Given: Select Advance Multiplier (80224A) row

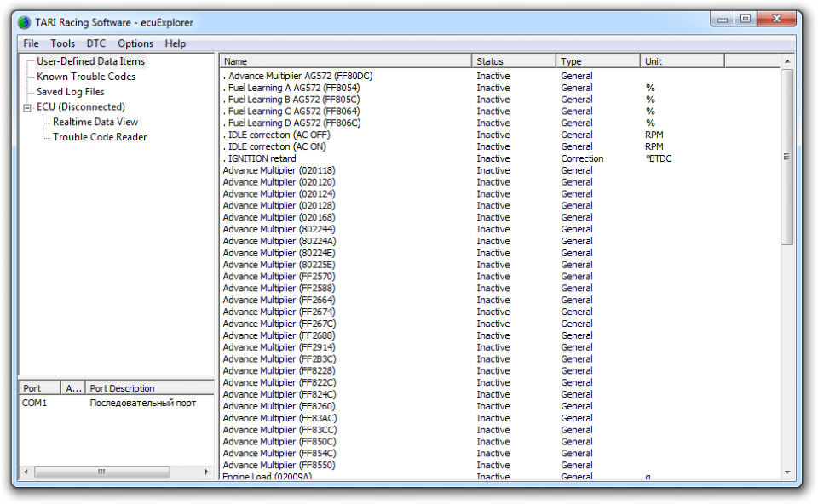Looking at the screenshot, I should [500, 241].
